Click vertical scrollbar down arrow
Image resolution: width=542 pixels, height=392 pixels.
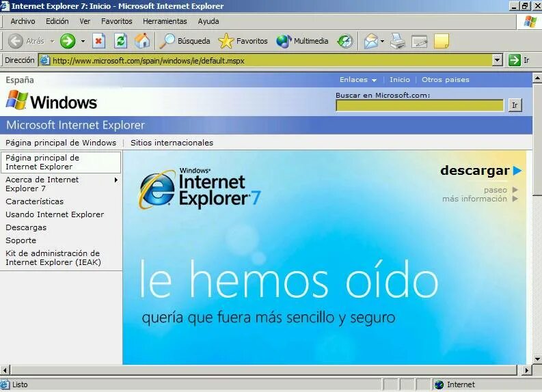coord(537,359)
